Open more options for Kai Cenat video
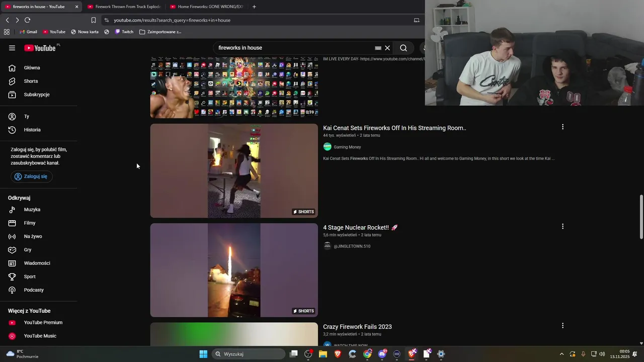The height and width of the screenshot is (362, 644). [562, 127]
